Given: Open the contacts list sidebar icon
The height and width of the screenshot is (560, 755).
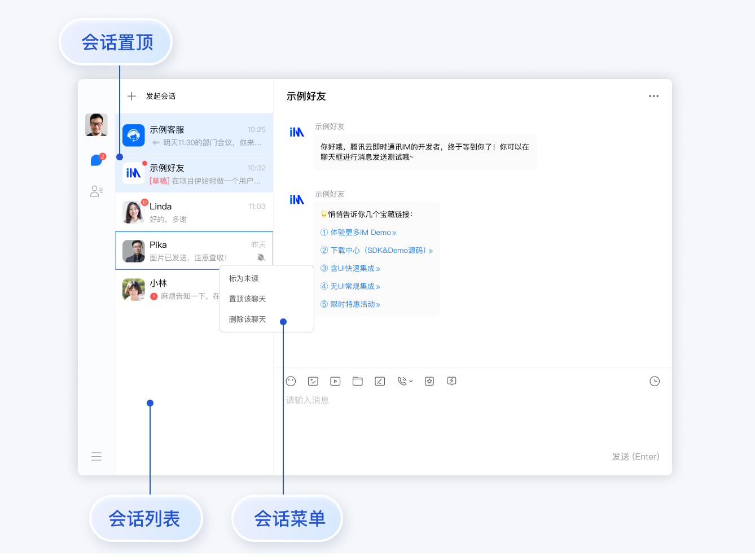Looking at the screenshot, I should pyautogui.click(x=96, y=191).
